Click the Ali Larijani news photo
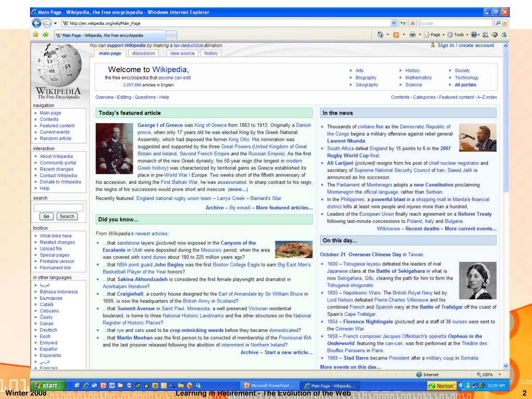The width and height of the screenshot is (532, 399). pos(477,137)
